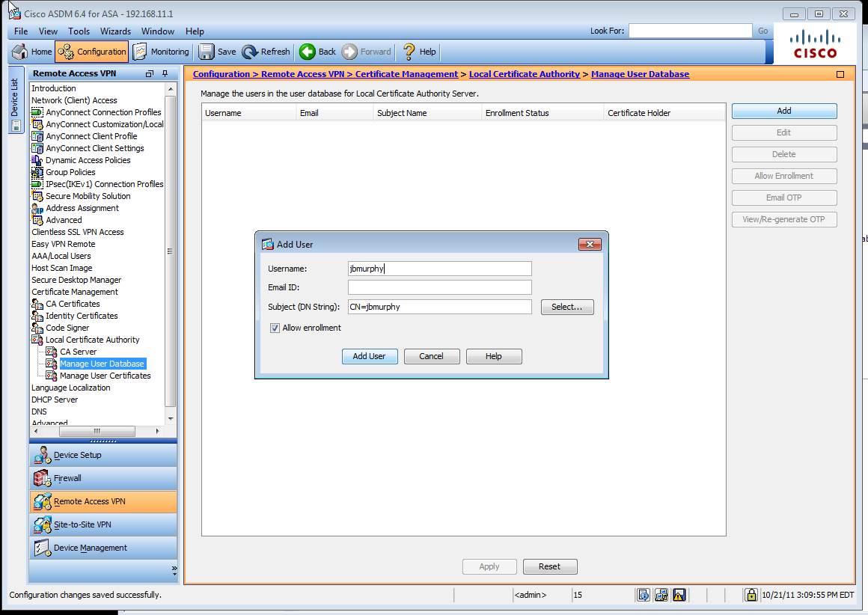Open the Tools menu
The height and width of the screenshot is (615, 868).
(x=79, y=31)
